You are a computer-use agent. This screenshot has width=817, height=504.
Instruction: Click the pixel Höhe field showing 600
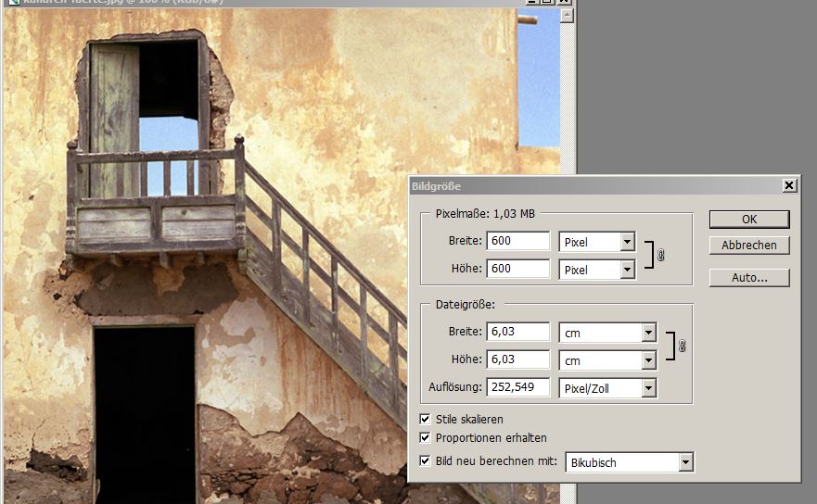[517, 270]
